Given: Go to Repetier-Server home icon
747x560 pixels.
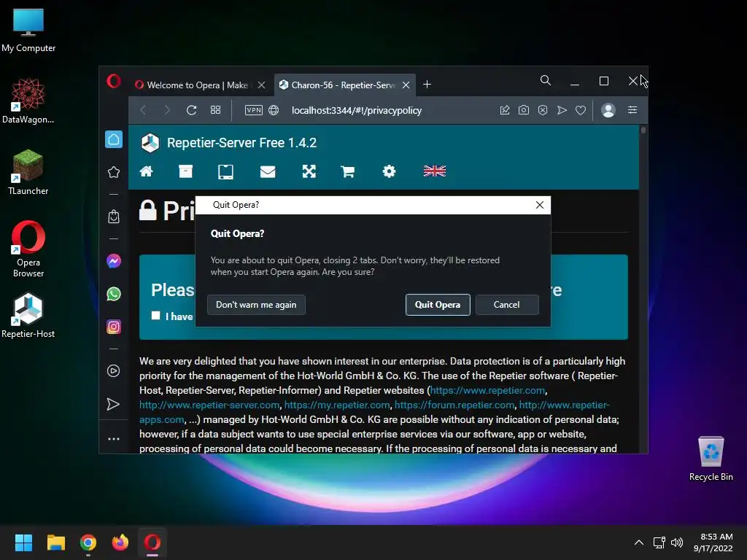Looking at the screenshot, I should tap(146, 171).
